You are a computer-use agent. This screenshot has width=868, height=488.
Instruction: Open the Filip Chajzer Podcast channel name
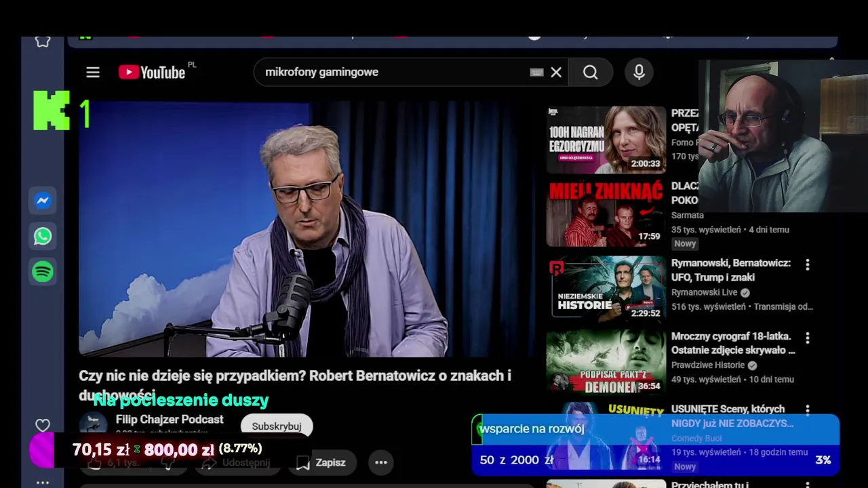coord(170,420)
